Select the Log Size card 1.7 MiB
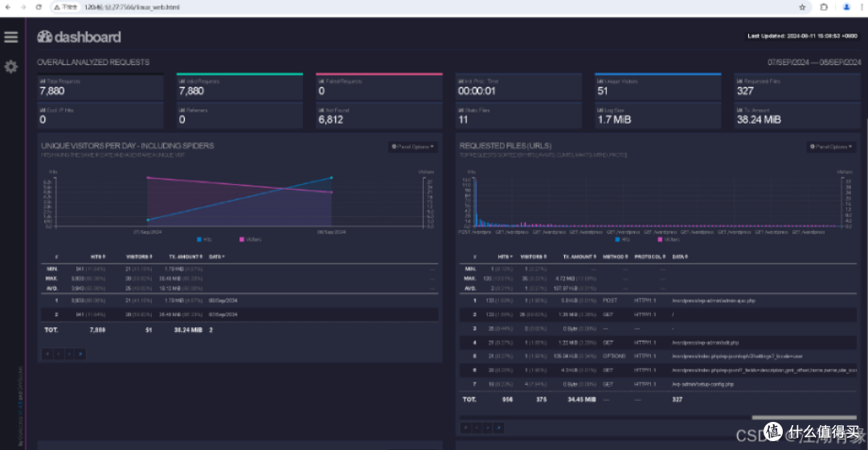Screen dimensions: 868x450 click(x=657, y=116)
